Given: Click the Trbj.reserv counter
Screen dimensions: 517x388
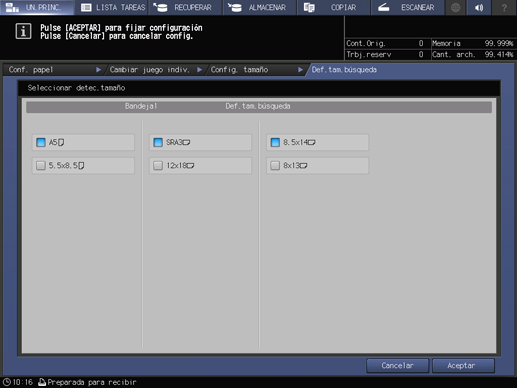Looking at the screenshot, I should (x=385, y=54).
